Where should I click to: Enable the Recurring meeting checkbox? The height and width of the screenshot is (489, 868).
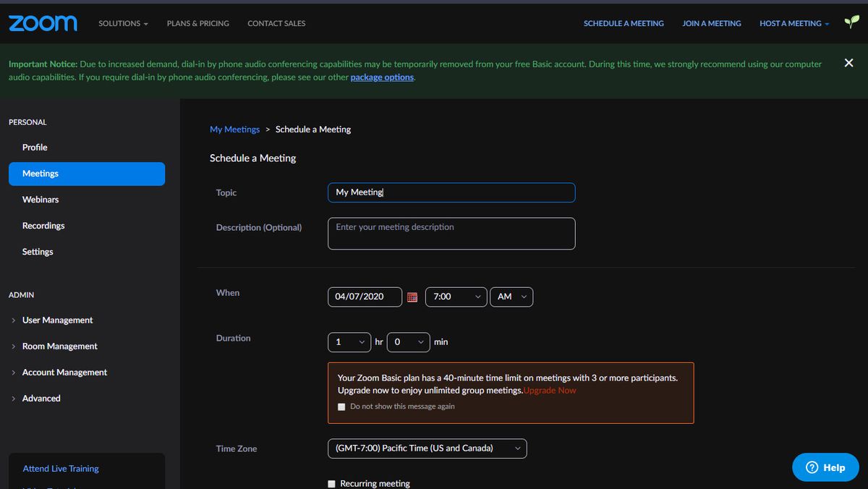[x=331, y=483]
